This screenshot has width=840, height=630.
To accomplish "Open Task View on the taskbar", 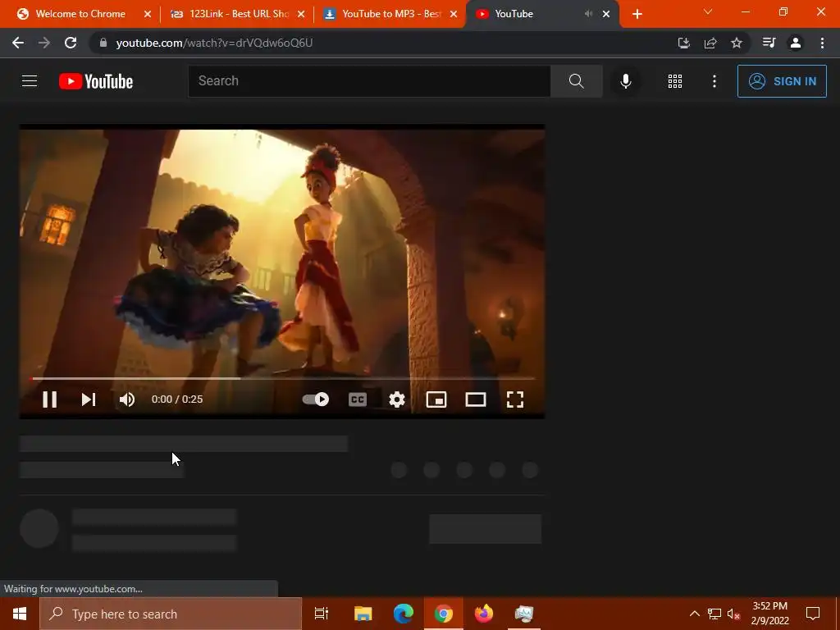I will (322, 614).
